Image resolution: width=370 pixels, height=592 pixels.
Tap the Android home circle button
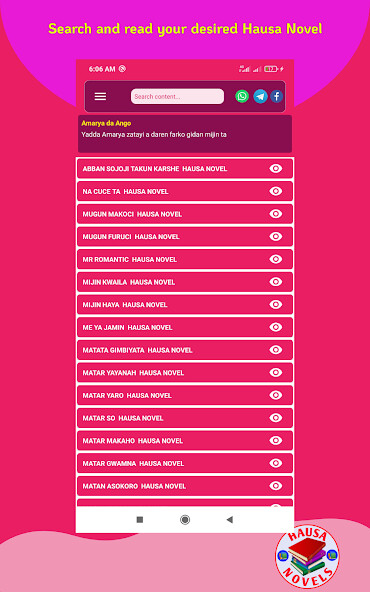[x=185, y=520]
